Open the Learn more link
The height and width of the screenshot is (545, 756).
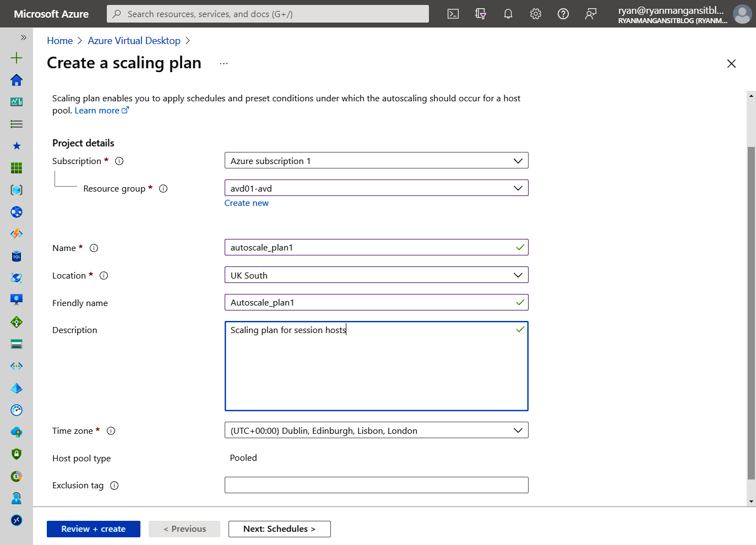pyautogui.click(x=101, y=111)
